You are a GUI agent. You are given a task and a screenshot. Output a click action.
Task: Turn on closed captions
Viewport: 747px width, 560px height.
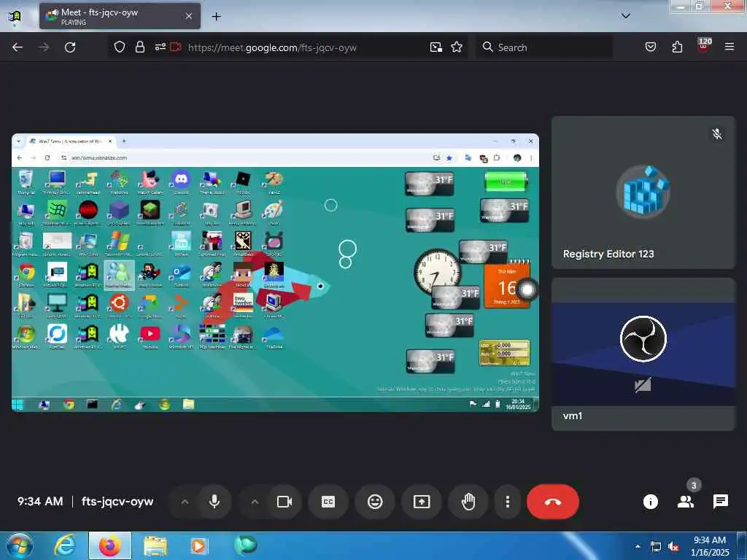328,502
